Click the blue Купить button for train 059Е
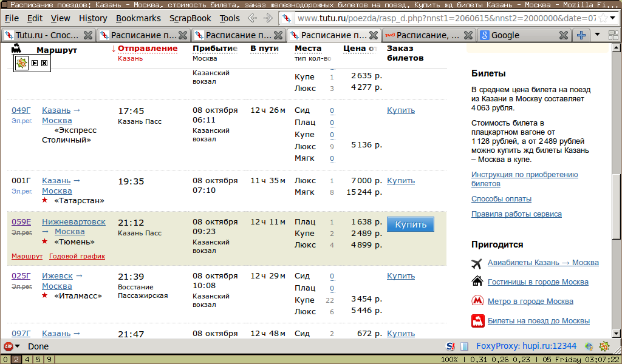The image size is (622, 364). (411, 224)
